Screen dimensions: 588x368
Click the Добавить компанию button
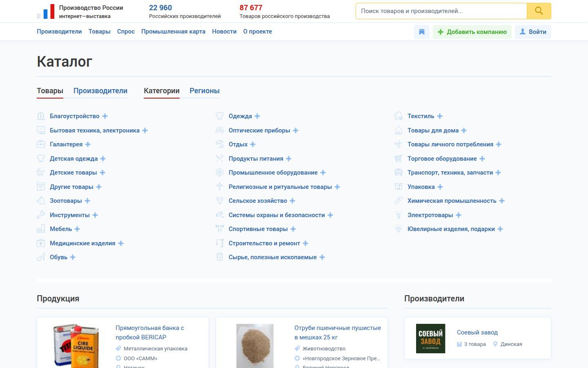point(472,32)
